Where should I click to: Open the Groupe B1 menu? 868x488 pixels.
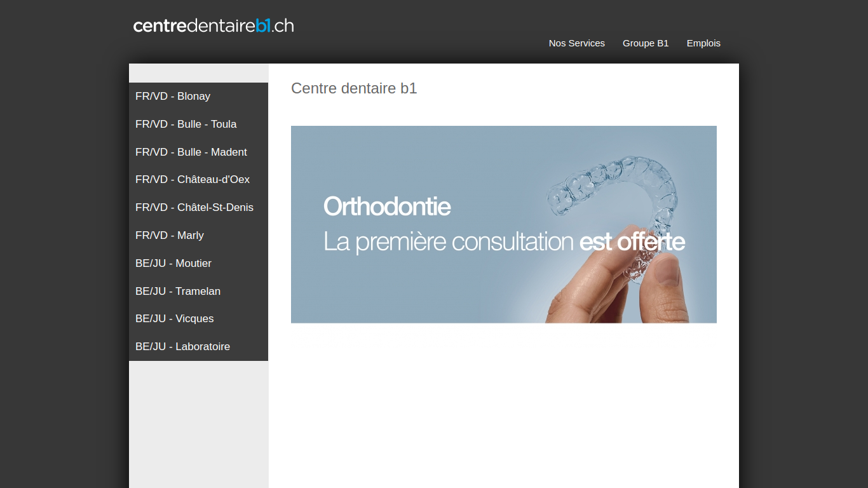646,43
